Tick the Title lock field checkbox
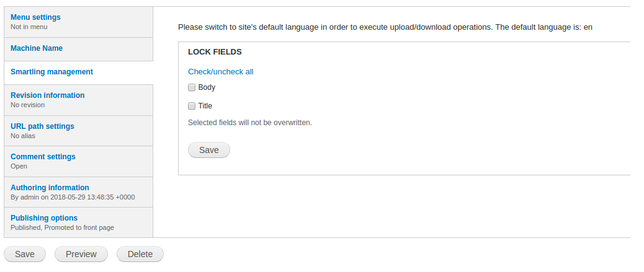This screenshot has height=272, width=644. pos(192,106)
